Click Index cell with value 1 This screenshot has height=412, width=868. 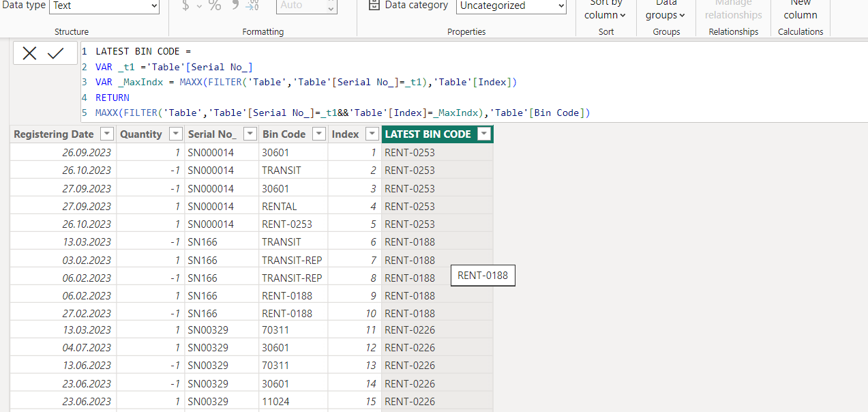tap(355, 153)
